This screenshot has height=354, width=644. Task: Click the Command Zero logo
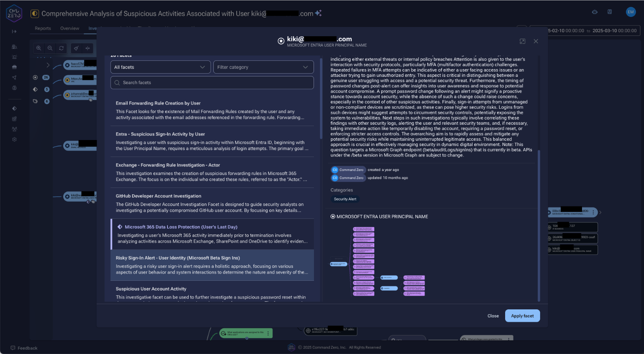point(14,13)
